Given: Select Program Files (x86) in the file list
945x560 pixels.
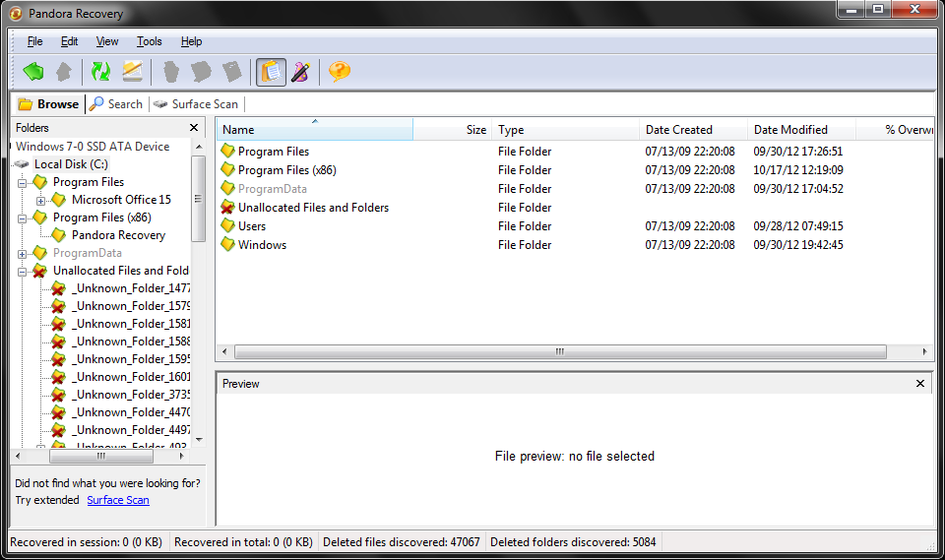Looking at the screenshot, I should pyautogui.click(x=286, y=169).
